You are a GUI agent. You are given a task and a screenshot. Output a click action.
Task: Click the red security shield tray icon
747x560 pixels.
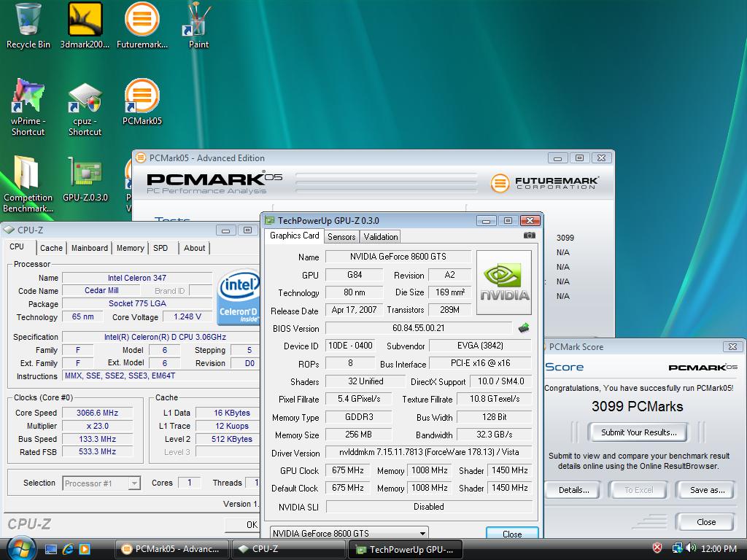[657, 548]
